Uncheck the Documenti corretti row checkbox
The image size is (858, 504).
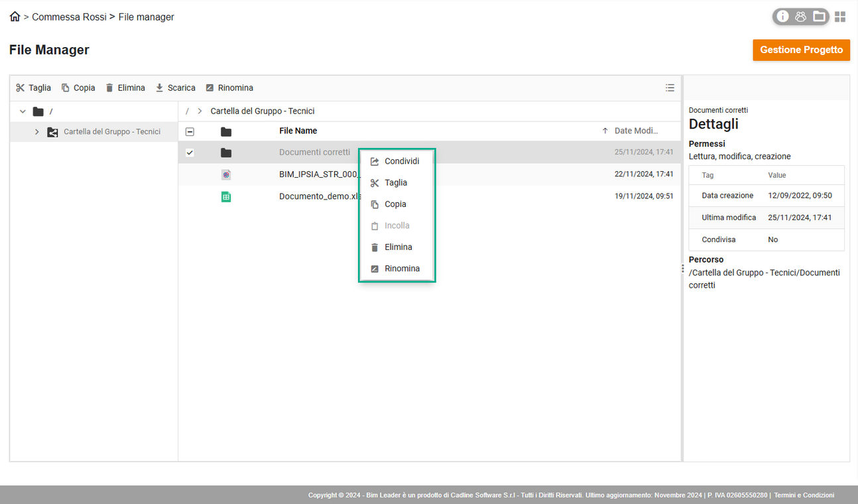click(190, 153)
